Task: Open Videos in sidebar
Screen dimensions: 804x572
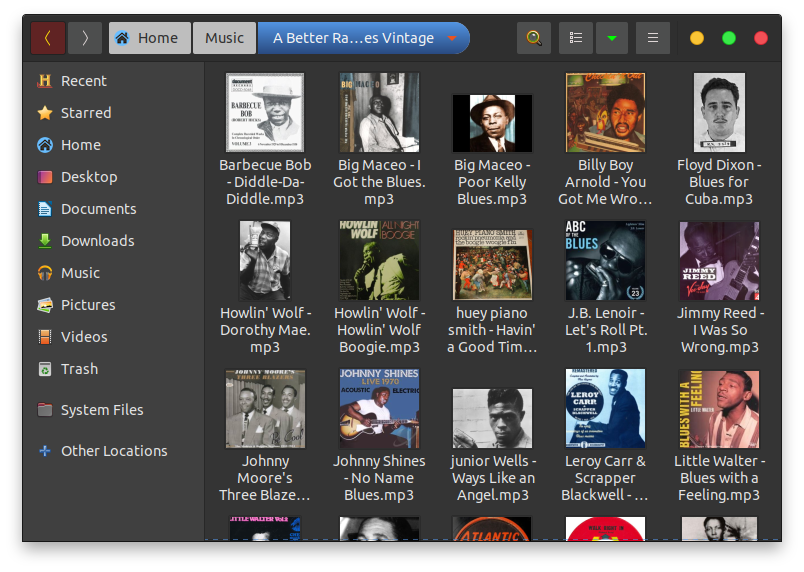Action: pos(113,337)
